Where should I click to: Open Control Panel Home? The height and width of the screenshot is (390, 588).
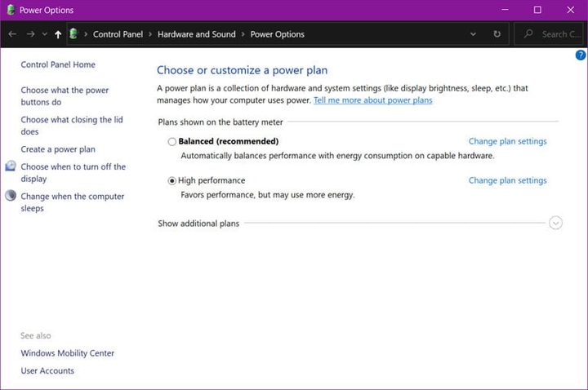58,64
